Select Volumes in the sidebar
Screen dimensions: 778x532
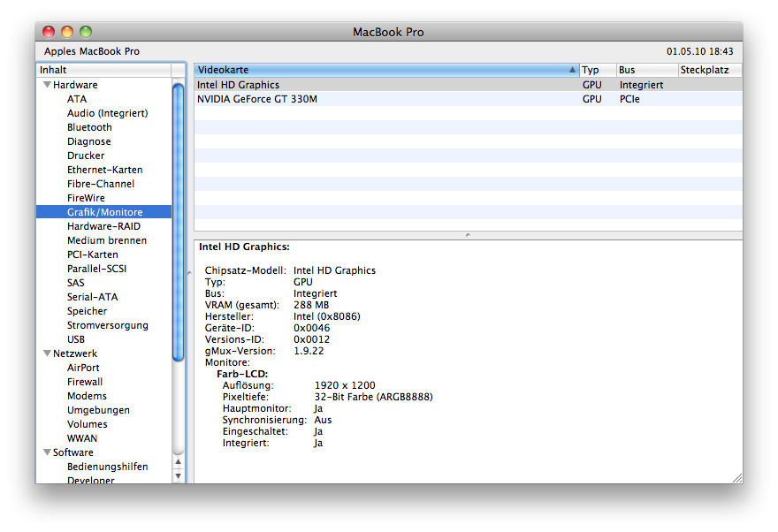coord(87,424)
